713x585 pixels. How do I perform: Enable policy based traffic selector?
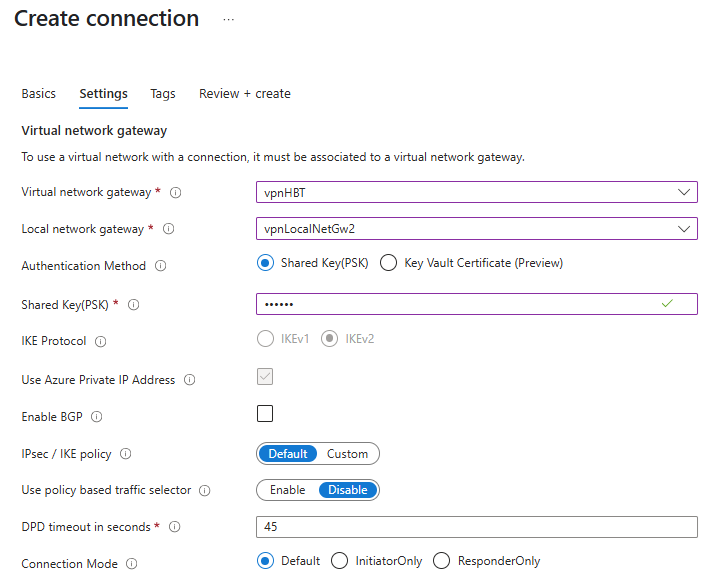tap(287, 490)
